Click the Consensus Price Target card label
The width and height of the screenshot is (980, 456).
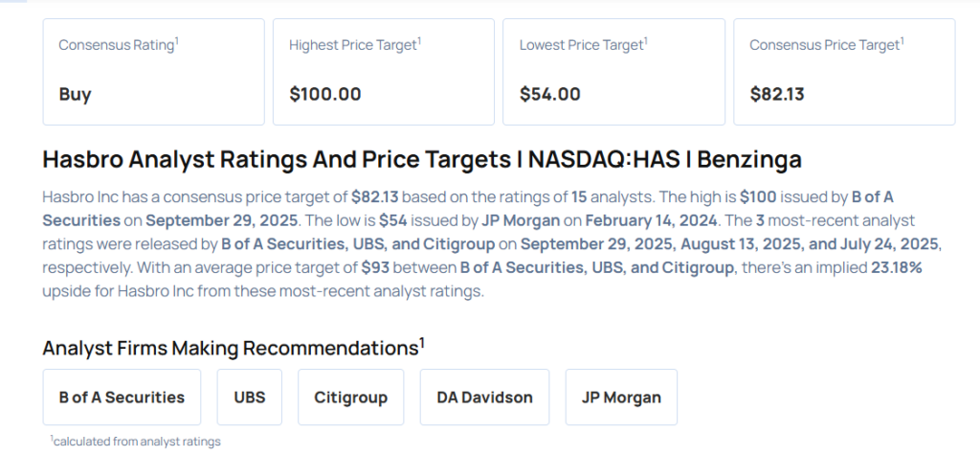[x=826, y=45]
